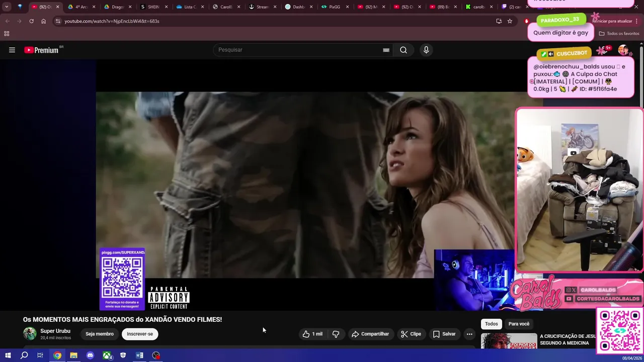
Task: Open A Crucificação de Jesus video thumbnail
Action: (x=509, y=340)
